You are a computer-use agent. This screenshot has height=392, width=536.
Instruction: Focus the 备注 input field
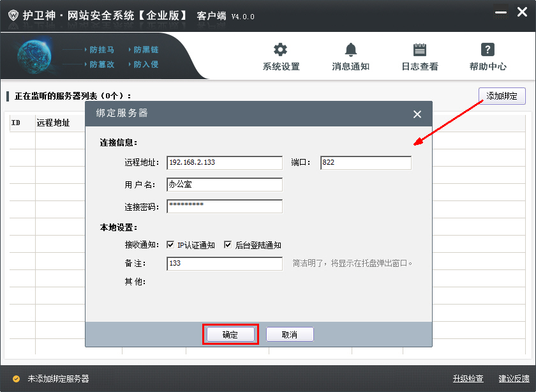pyautogui.click(x=225, y=264)
